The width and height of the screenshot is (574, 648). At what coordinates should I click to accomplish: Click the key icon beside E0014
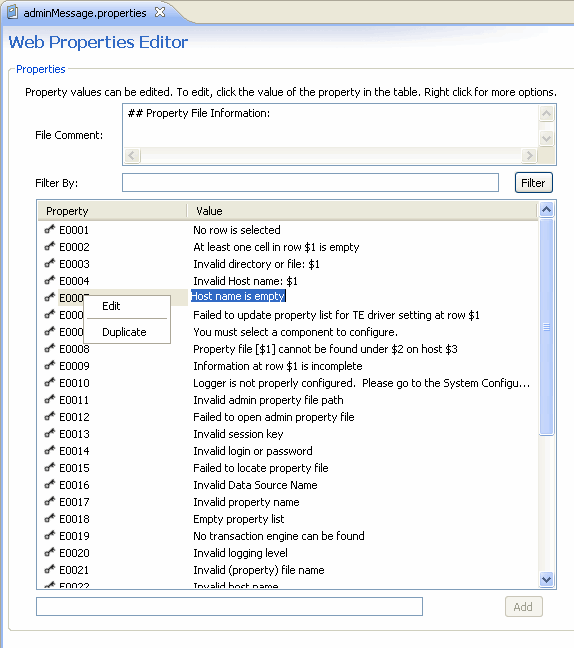coord(50,450)
